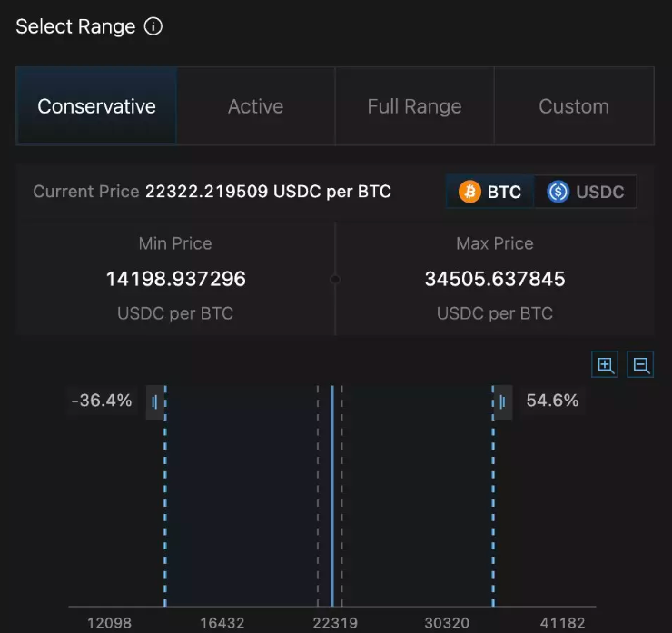The height and width of the screenshot is (633, 672).
Task: Click the chart zoom out icon
Action: point(641,365)
